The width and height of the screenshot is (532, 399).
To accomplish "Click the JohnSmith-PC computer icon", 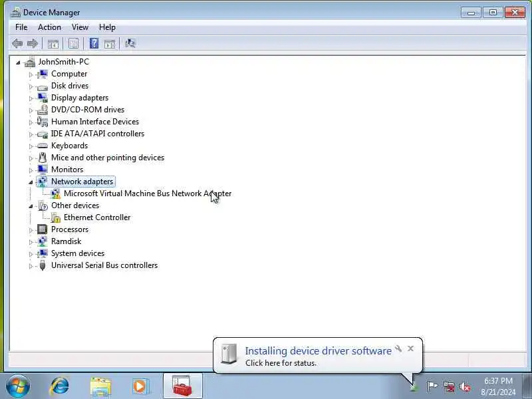I will pos(30,62).
